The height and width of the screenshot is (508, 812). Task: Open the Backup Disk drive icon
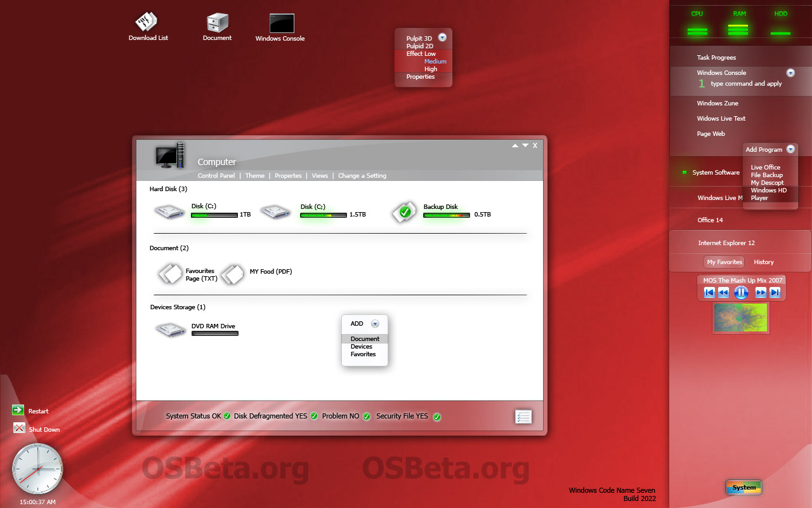tap(403, 212)
